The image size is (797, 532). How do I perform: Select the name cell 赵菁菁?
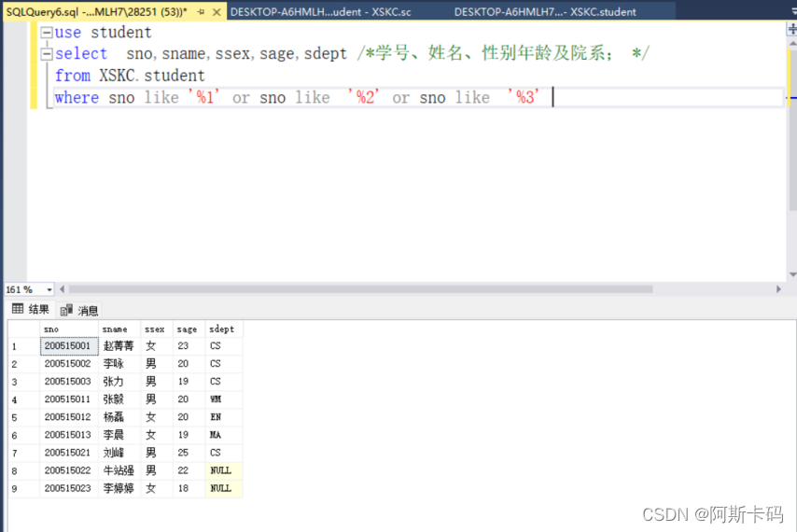(x=119, y=346)
